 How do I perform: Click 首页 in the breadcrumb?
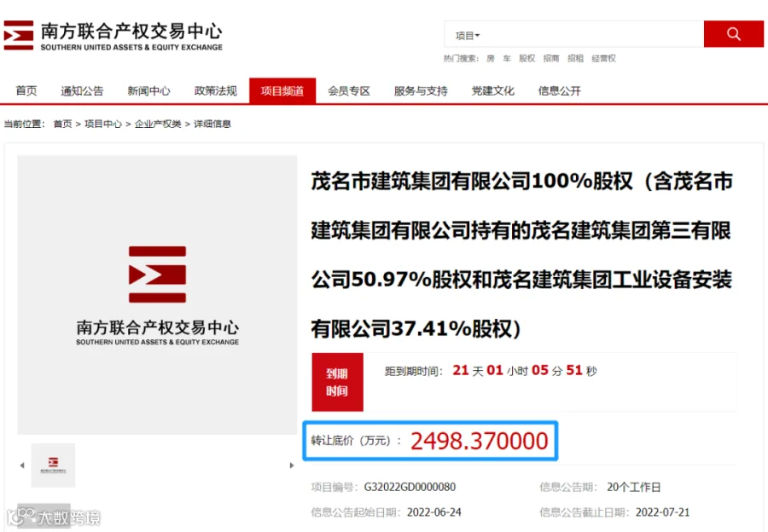coord(62,124)
